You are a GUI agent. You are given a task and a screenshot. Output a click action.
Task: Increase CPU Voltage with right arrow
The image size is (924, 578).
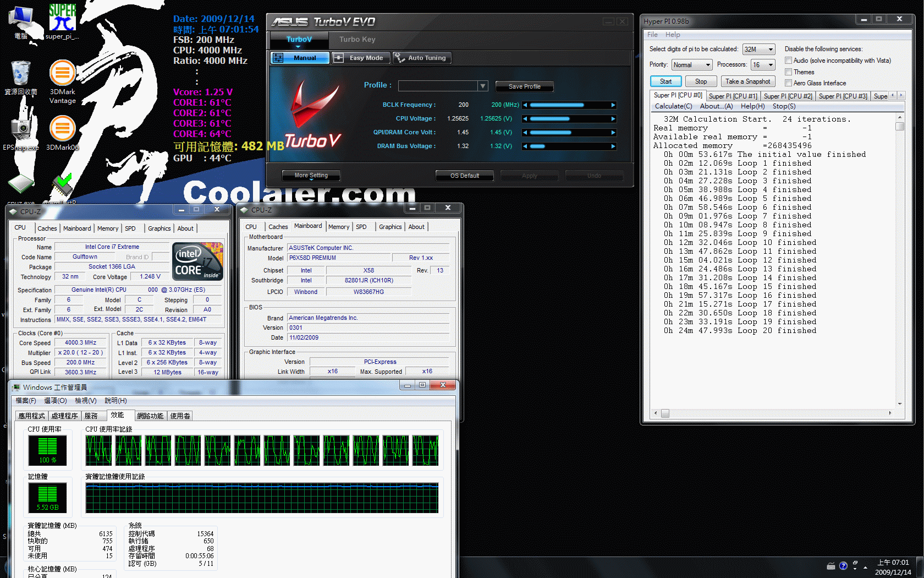(x=613, y=119)
